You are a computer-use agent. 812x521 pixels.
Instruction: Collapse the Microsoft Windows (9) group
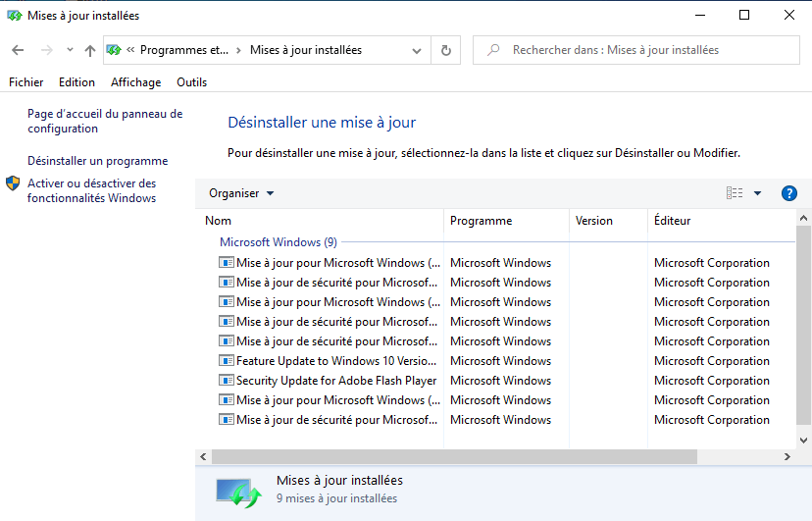(279, 242)
